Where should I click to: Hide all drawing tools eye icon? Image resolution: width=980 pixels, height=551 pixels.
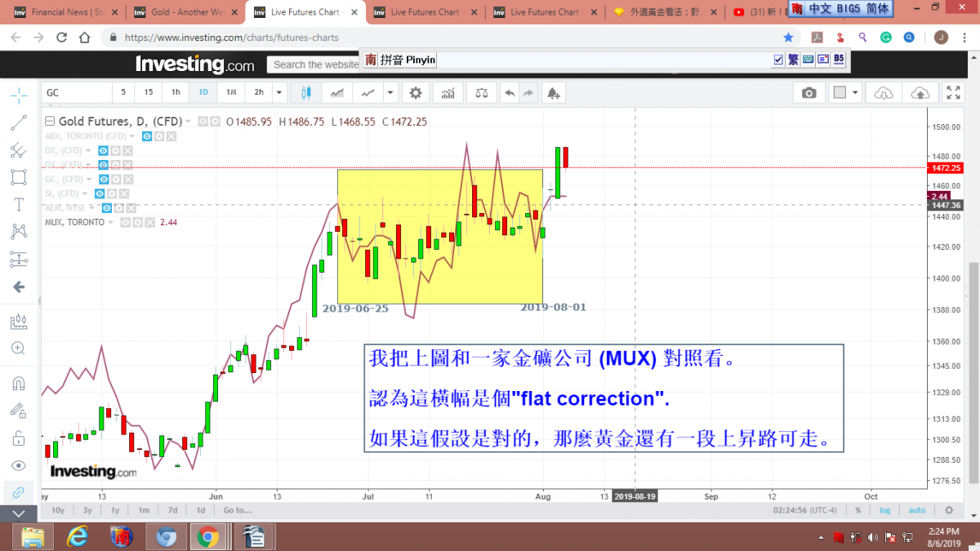pos(19,465)
